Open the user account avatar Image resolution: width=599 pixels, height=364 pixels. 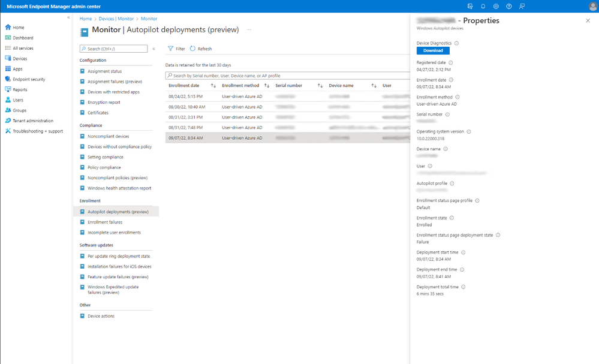(592, 7)
